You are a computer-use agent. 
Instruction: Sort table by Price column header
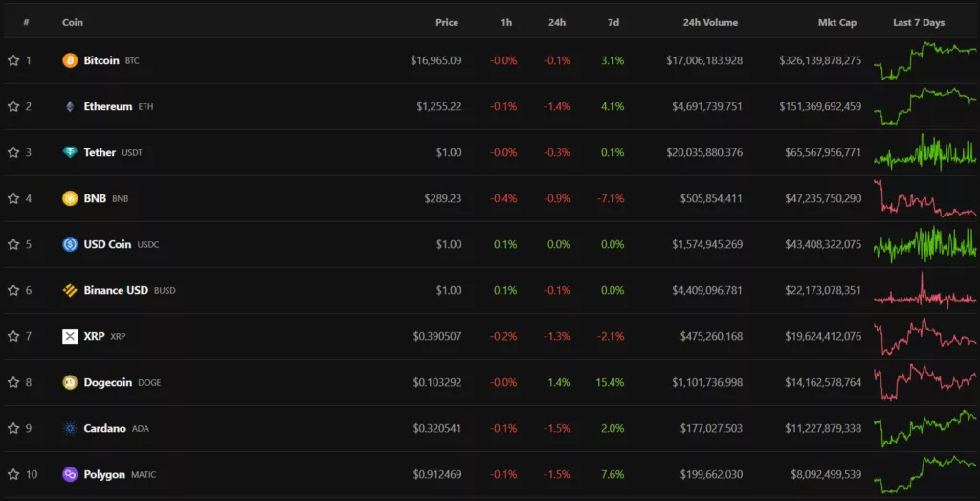446,22
